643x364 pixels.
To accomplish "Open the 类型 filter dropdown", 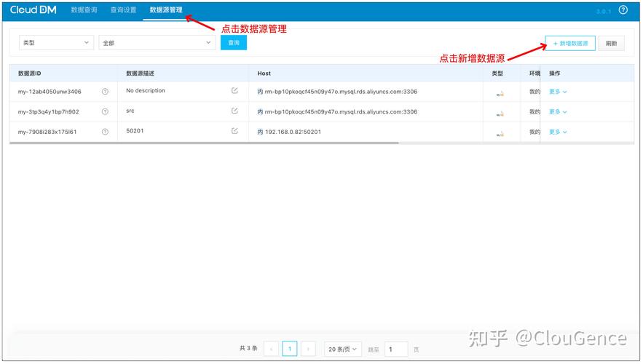I will pyautogui.click(x=56, y=43).
